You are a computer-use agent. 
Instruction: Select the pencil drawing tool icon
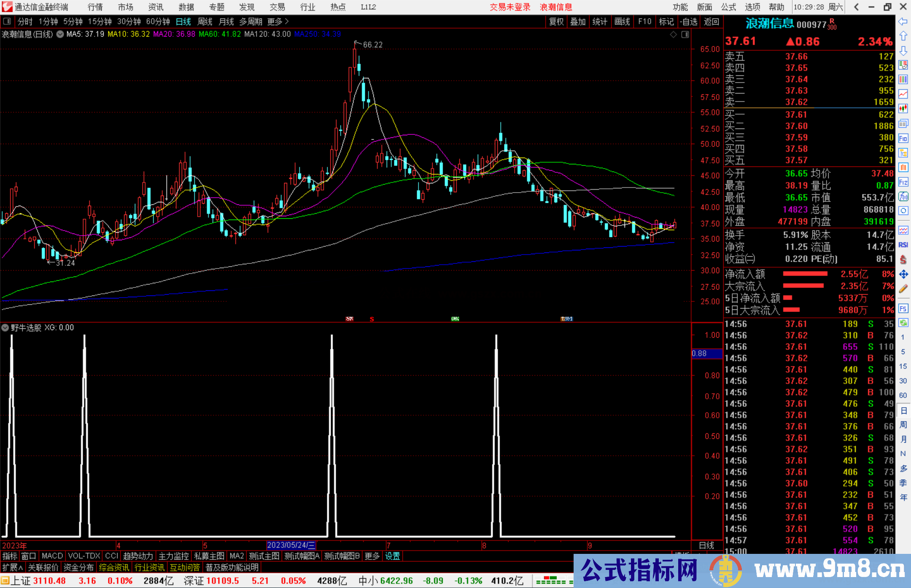point(903,289)
